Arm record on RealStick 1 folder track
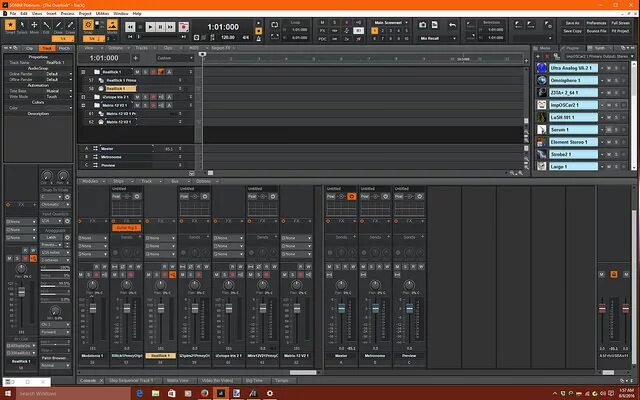The height and width of the screenshot is (400, 640). pos(153,72)
